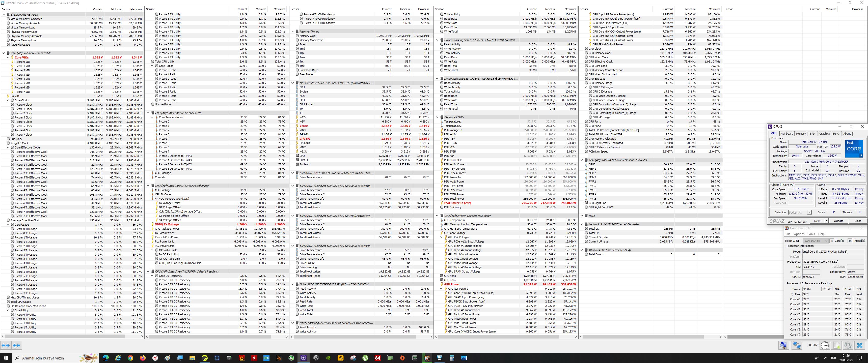868x363 pixels.
Task: Open Firefox from taskbar
Action: coord(143,358)
